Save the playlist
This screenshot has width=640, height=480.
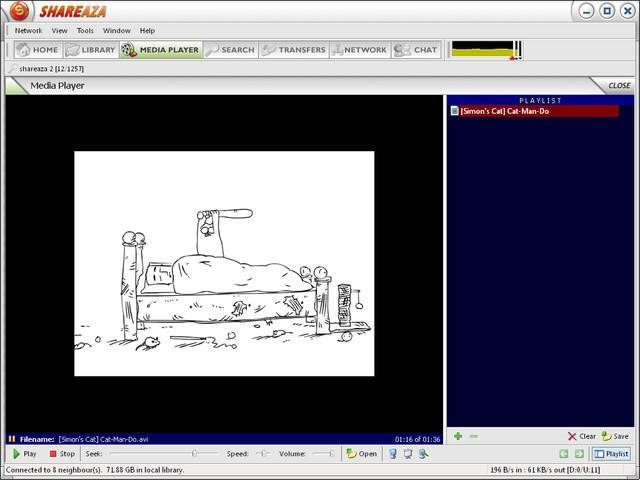(615, 436)
